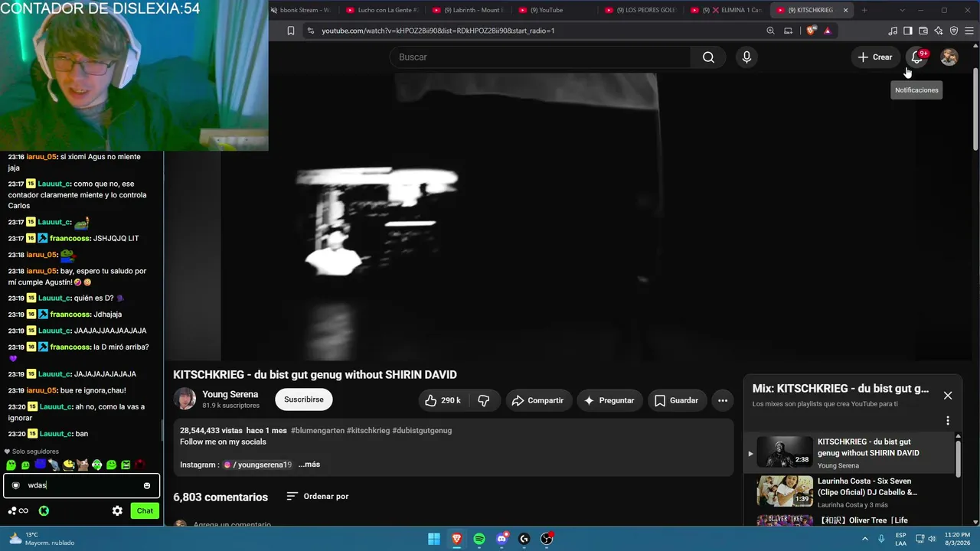This screenshot has width=980, height=551.
Task: Dislike the video with thumbs down
Action: (484, 400)
